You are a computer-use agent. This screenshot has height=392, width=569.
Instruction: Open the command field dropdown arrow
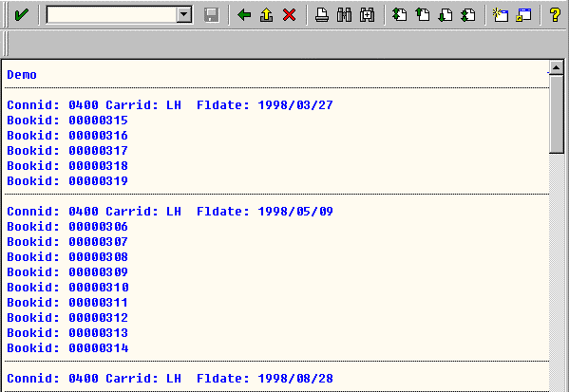click(184, 15)
